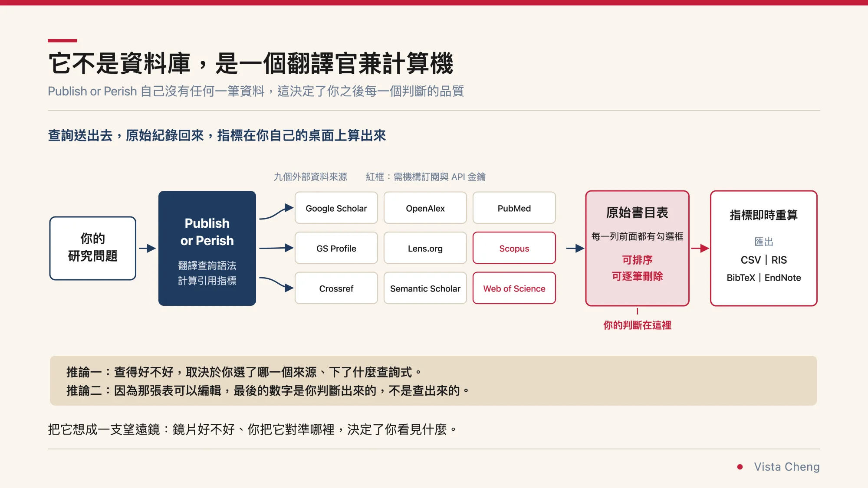This screenshot has width=868, height=488.
Task: Click the Lens.org source box
Action: coord(425,248)
